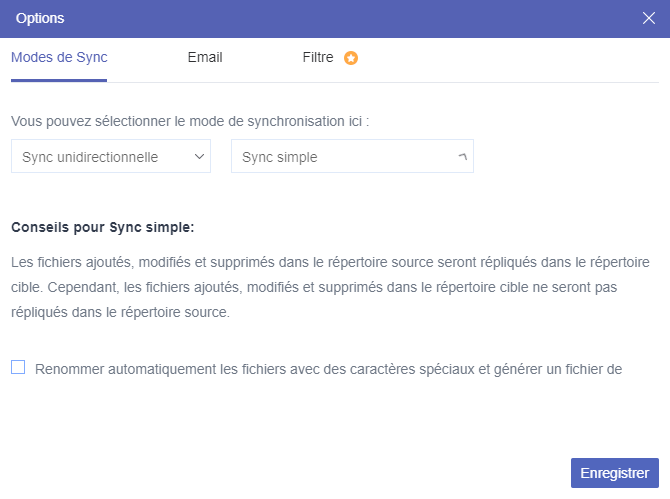Click 'répliqués dans le répertoire source' text line
The image size is (670, 499).
(120, 312)
